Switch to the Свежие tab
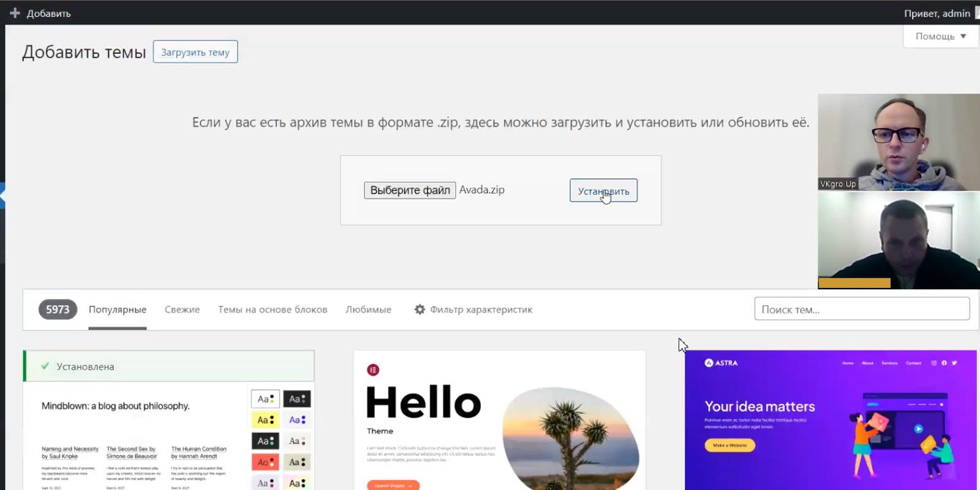 [x=182, y=309]
